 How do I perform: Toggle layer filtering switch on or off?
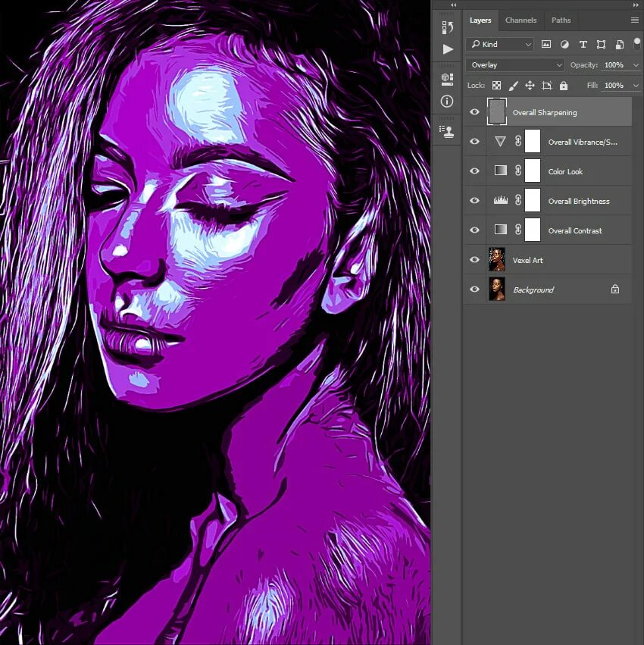[x=637, y=44]
